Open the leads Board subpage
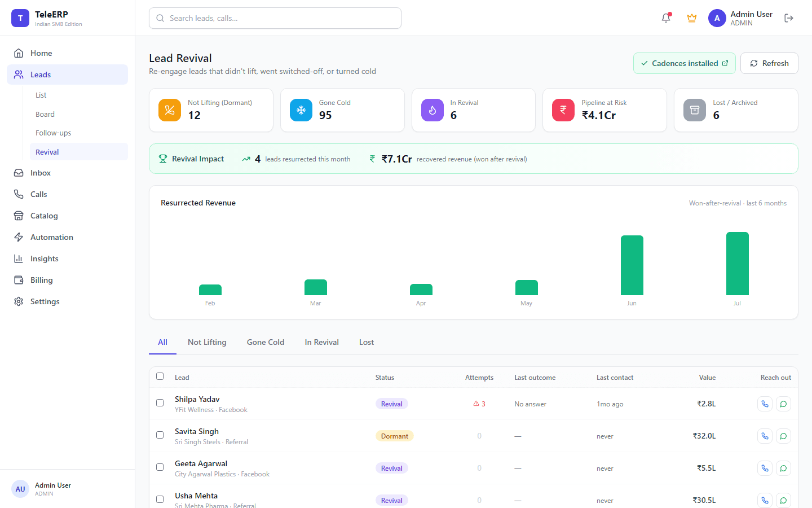 tap(79, 114)
